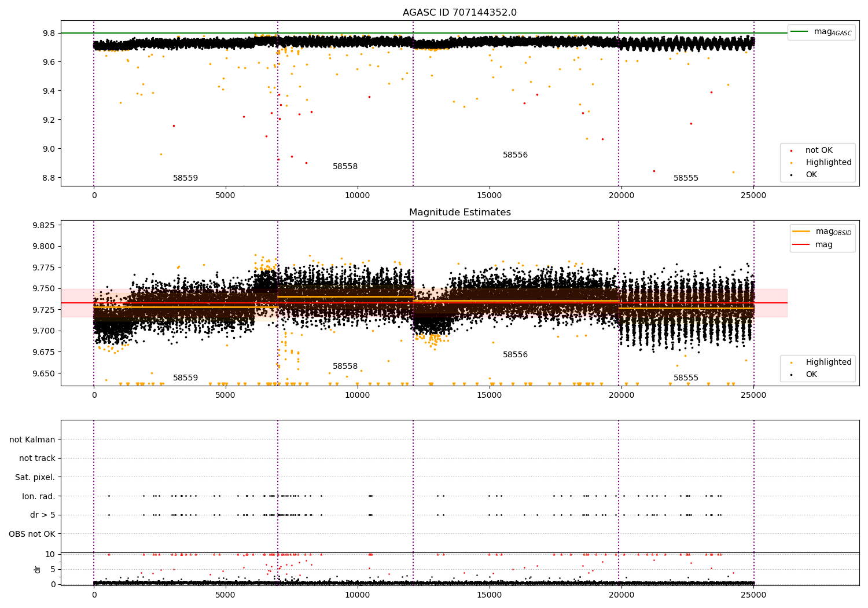Click the red 'mag' legend line in middle plot
The image size is (868, 608).
tap(801, 245)
